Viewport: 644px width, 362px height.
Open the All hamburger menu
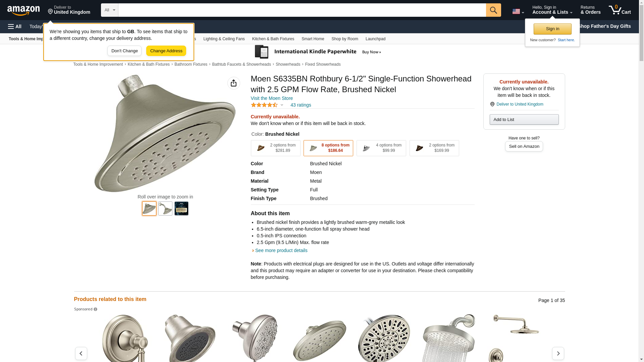point(15,26)
